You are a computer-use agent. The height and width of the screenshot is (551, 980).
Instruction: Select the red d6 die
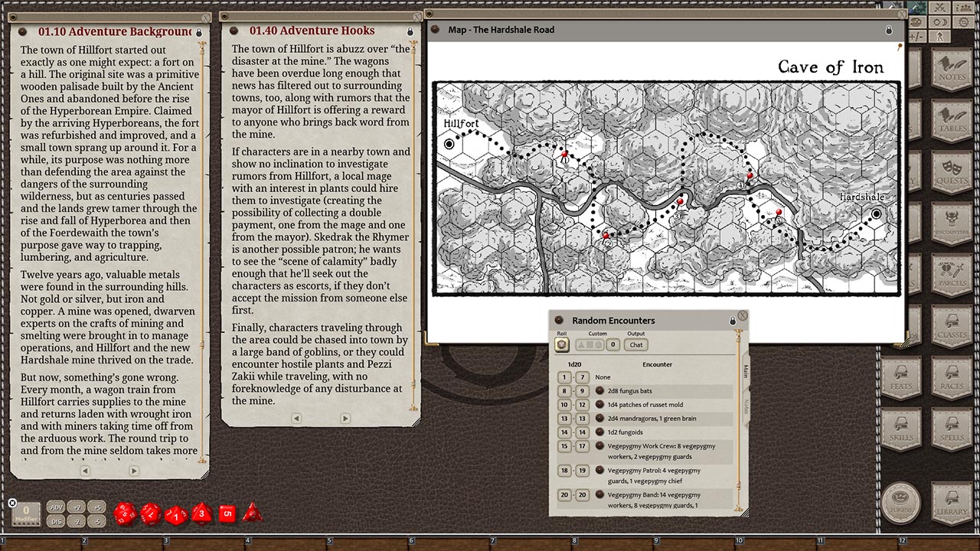(227, 514)
